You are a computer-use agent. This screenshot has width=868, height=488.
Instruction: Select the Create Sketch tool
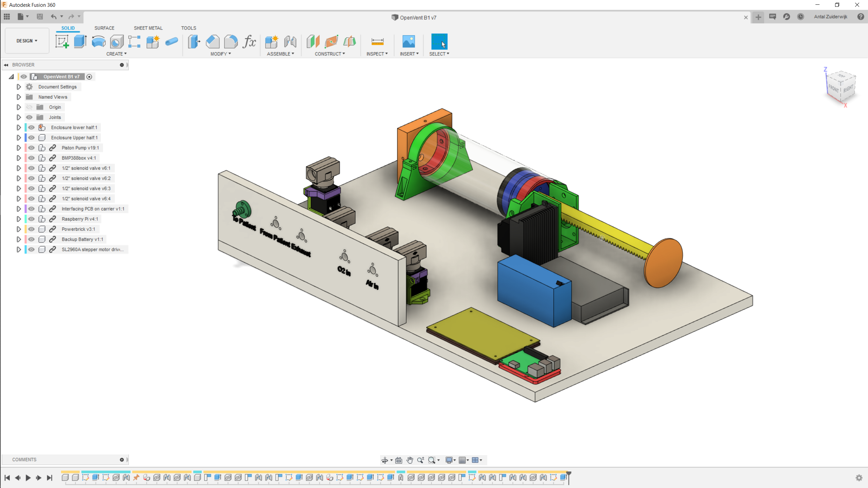click(x=62, y=42)
